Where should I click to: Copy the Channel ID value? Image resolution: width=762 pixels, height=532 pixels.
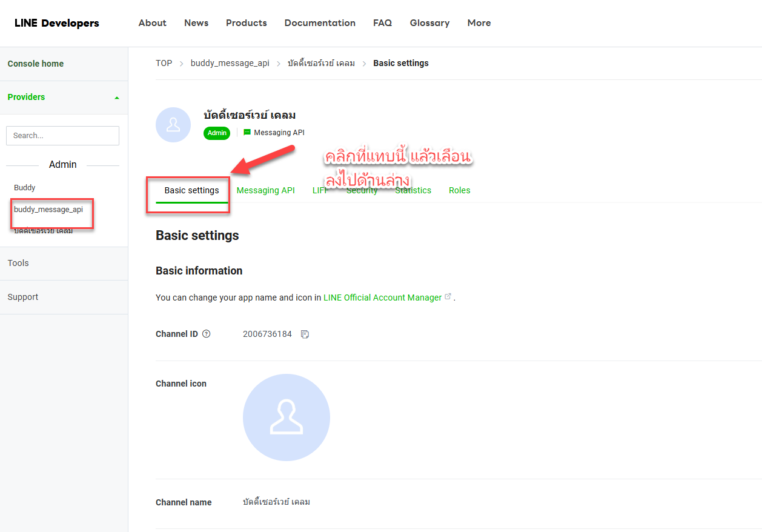pos(305,334)
